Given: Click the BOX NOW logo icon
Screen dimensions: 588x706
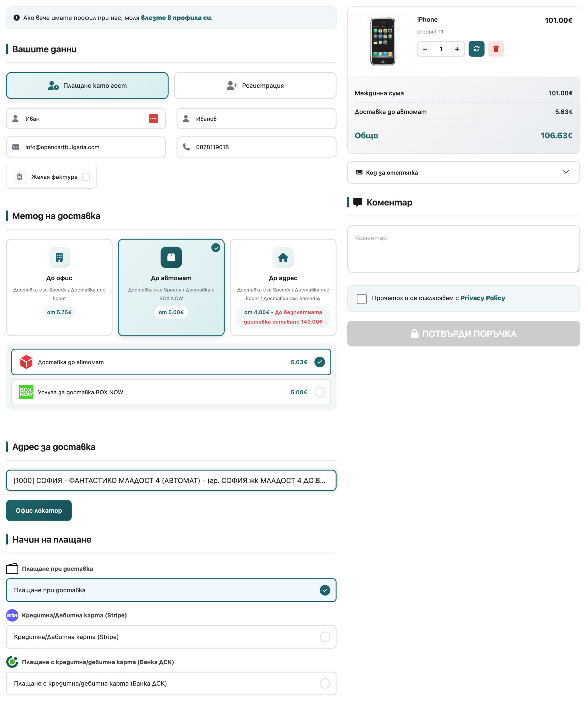Looking at the screenshot, I should (x=26, y=392).
